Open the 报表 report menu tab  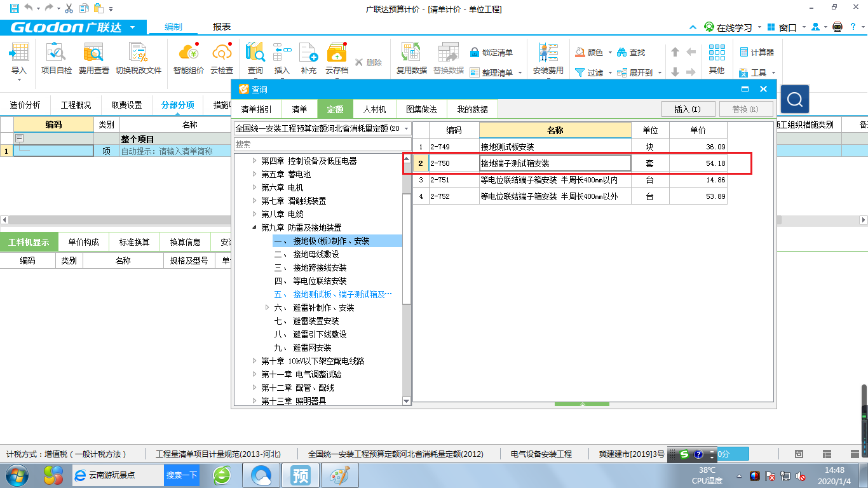222,27
